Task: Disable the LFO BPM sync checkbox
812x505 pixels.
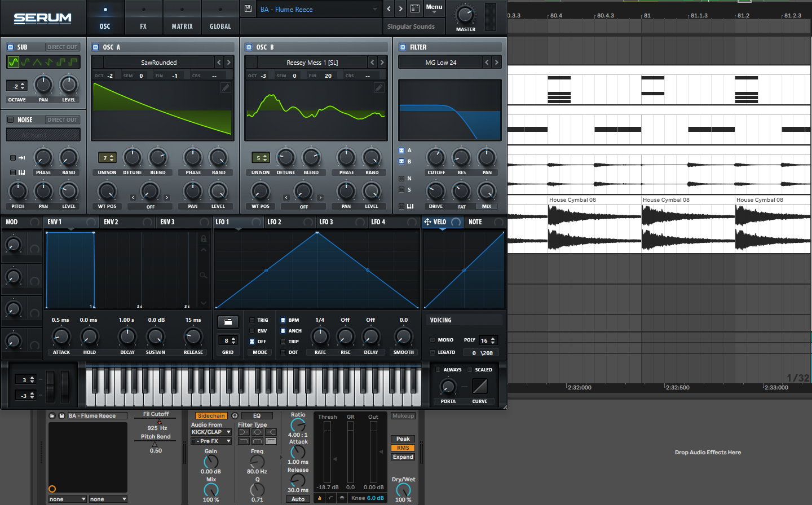Action: pyautogui.click(x=283, y=320)
